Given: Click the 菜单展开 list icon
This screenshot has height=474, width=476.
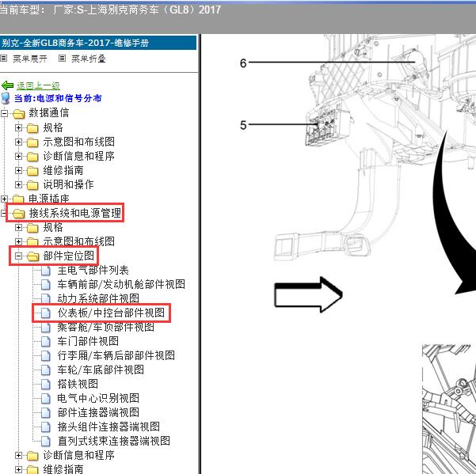Looking at the screenshot, I should 4,59.
